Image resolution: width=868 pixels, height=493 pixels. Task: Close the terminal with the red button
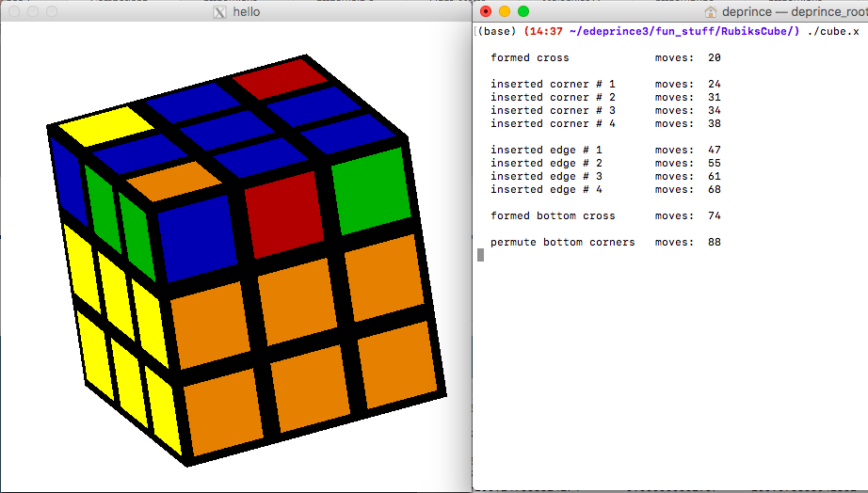point(486,11)
